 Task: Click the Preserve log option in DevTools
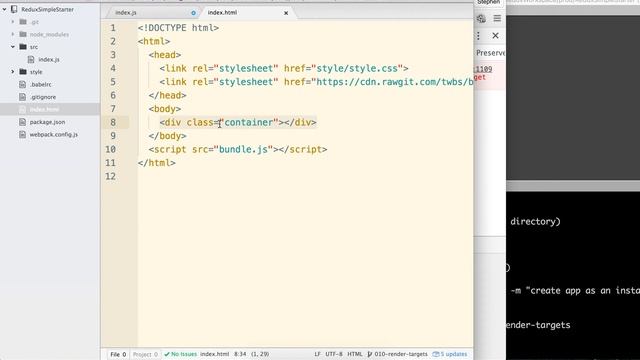tap(491, 53)
